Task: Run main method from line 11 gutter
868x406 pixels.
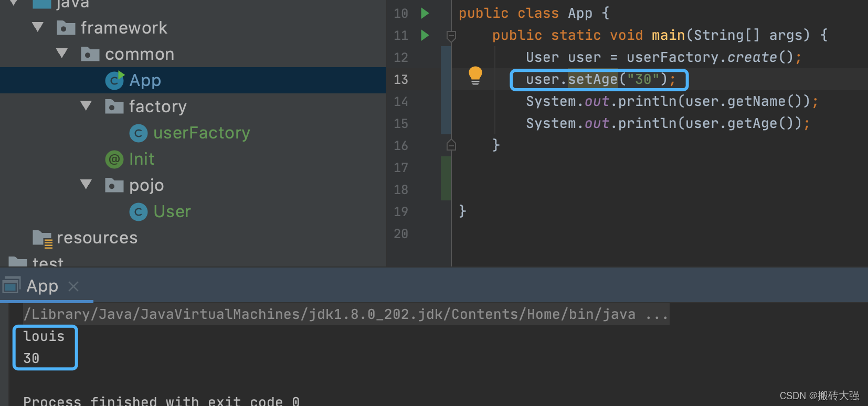Action: (x=425, y=35)
